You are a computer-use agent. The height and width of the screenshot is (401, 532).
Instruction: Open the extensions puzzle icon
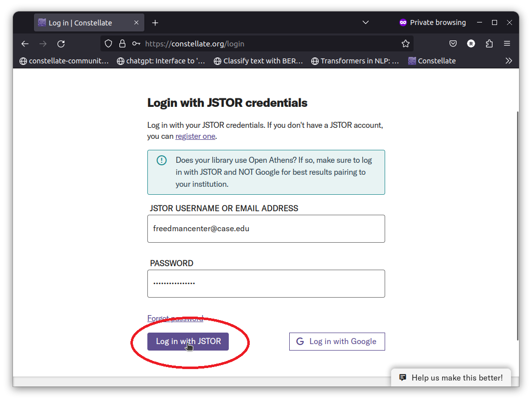(x=489, y=43)
